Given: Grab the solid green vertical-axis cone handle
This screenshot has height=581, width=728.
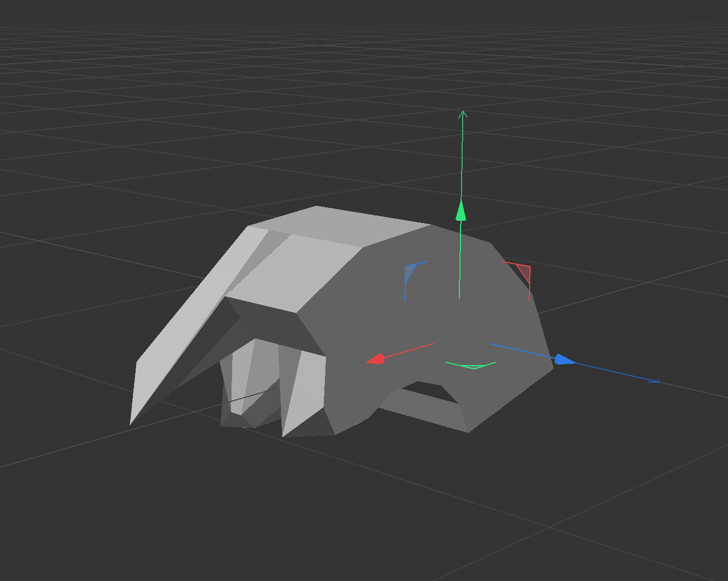Looking at the screenshot, I should click(460, 210).
